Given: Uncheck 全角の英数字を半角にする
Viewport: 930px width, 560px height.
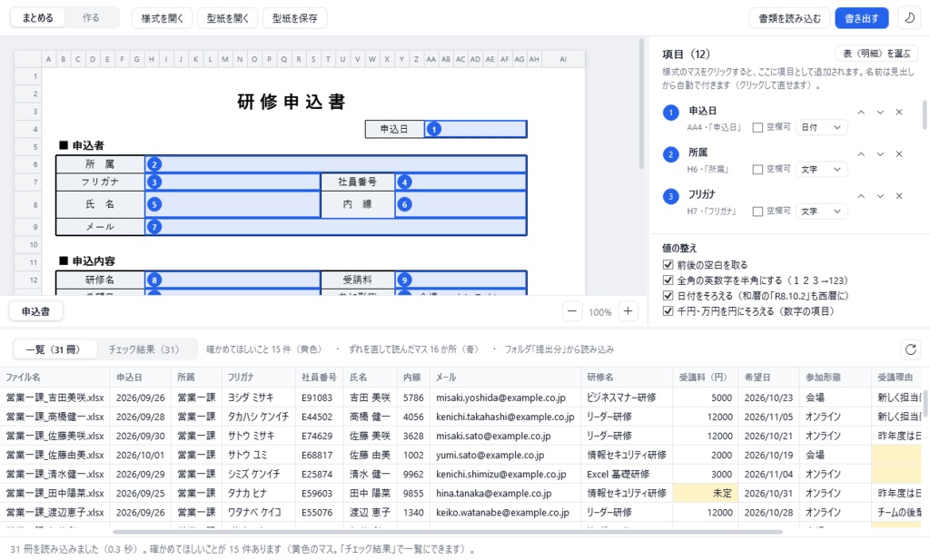Looking at the screenshot, I should [x=668, y=280].
